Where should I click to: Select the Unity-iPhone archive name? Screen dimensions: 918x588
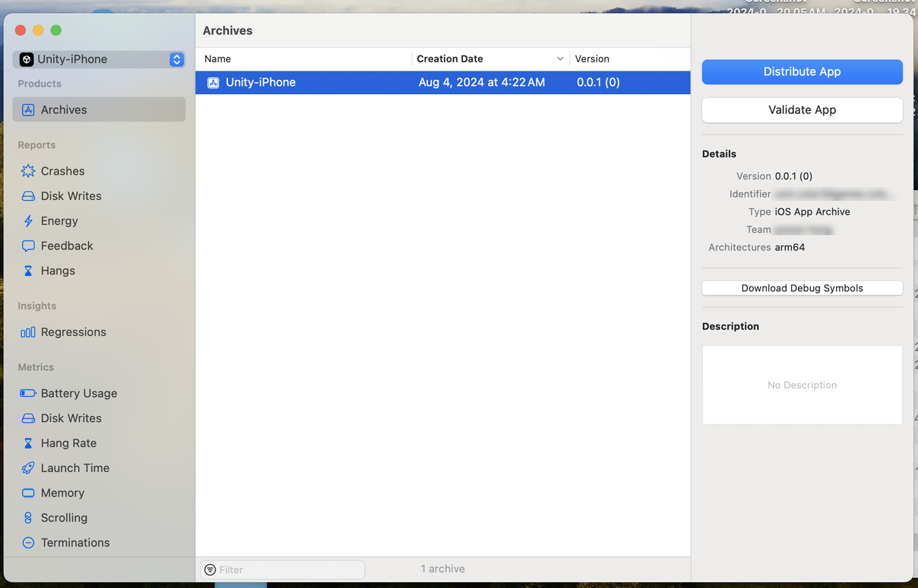click(260, 83)
